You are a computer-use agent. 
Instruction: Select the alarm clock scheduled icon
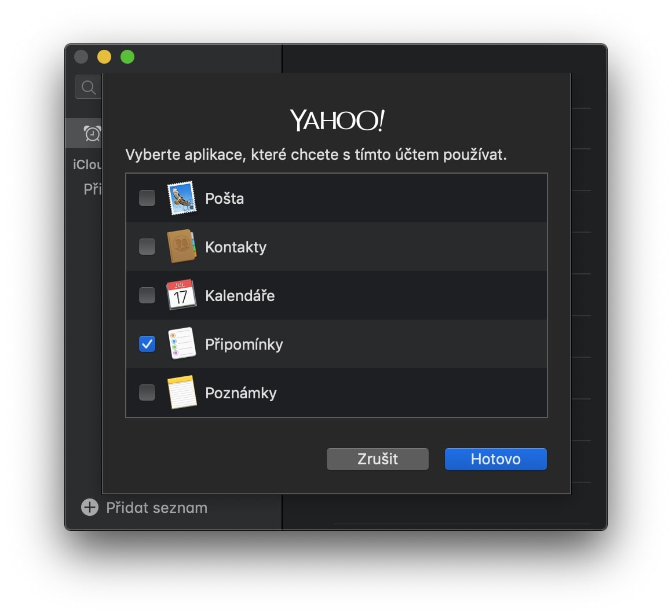coord(92,133)
